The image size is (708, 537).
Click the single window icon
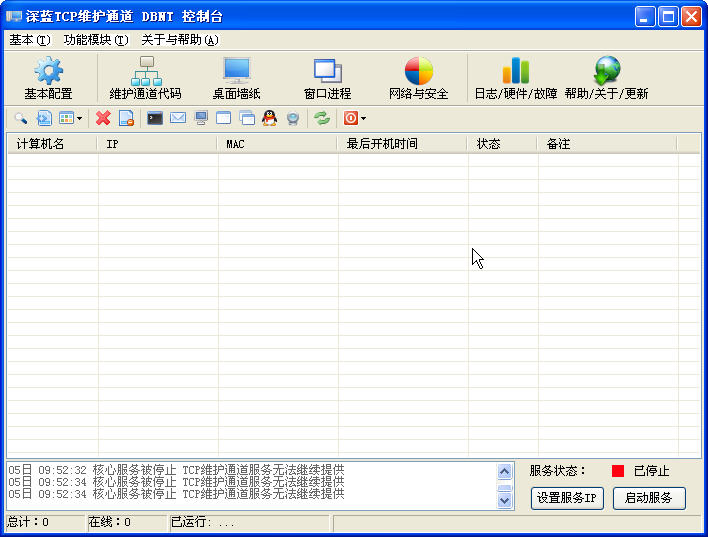coord(224,118)
